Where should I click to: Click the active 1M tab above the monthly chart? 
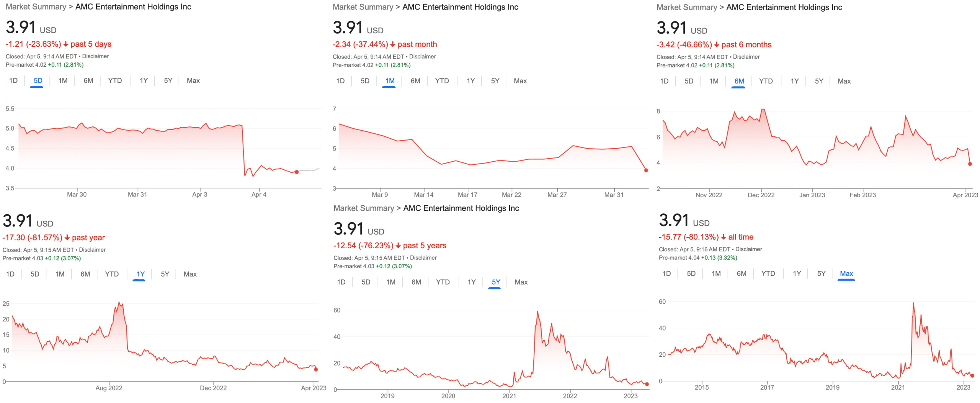(x=390, y=81)
